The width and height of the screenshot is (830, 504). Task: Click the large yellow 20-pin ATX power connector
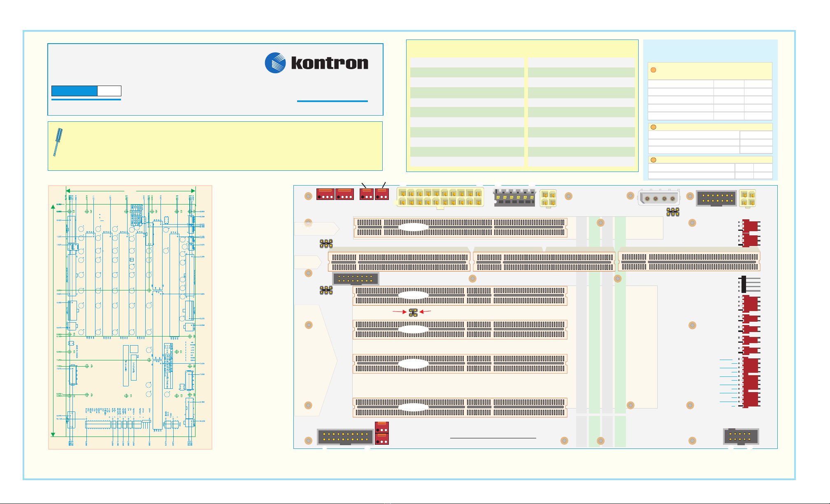(x=440, y=197)
